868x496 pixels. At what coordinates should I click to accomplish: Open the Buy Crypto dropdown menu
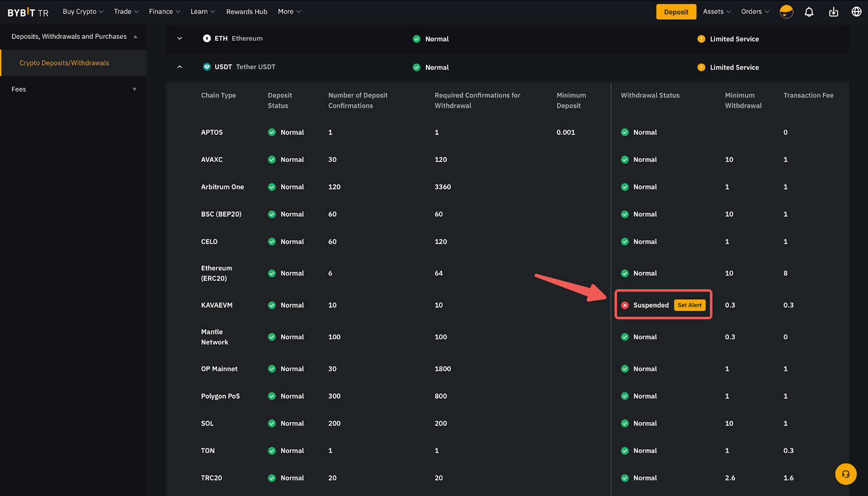coord(82,12)
